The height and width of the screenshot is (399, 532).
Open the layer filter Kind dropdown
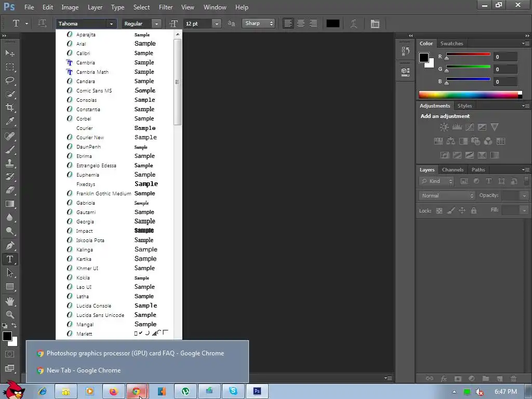click(x=436, y=181)
